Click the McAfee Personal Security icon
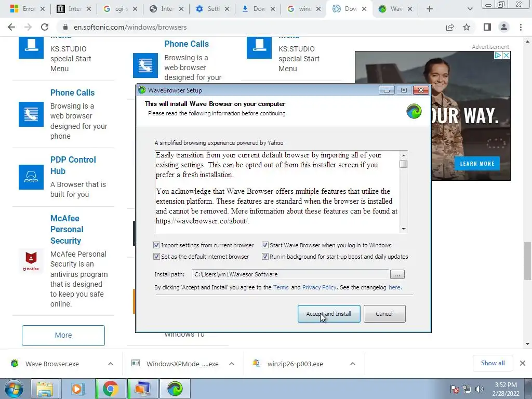The image size is (532, 399). point(31,261)
